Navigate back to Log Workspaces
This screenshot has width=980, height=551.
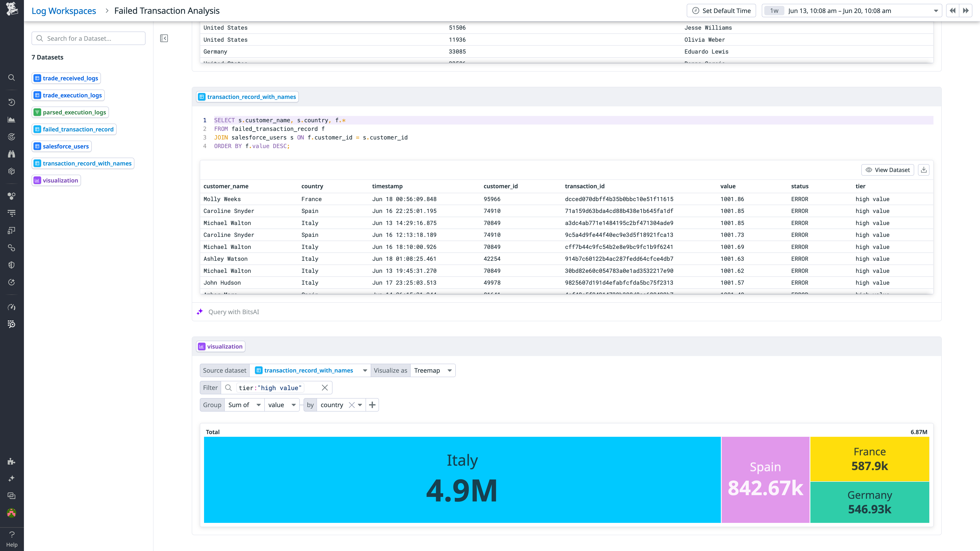[x=64, y=10]
